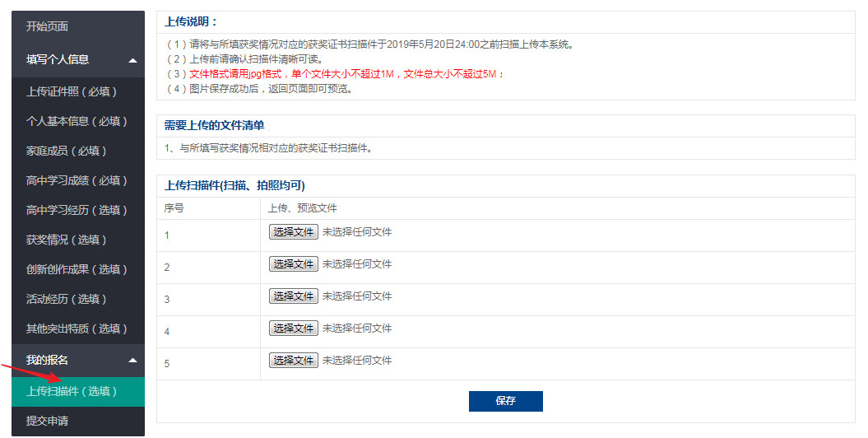Image resolution: width=868 pixels, height=438 pixels.
Task: Open 上传证件照（必填） in sidebar
Action: pos(78,91)
